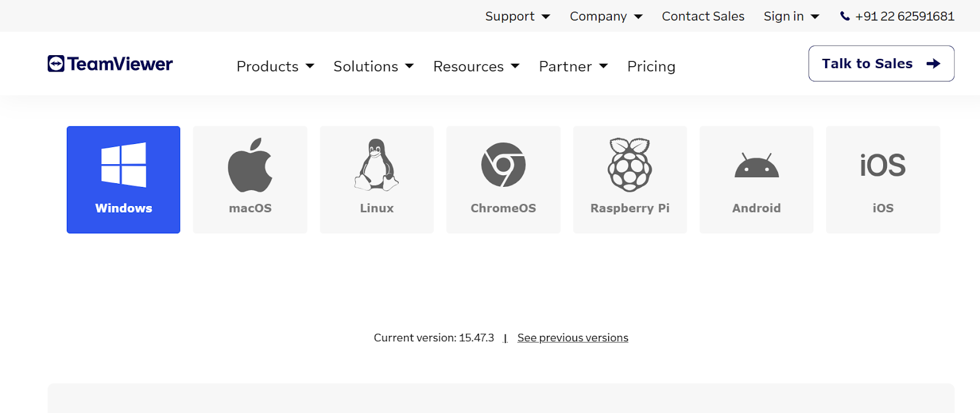The width and height of the screenshot is (980, 413).
Task: Open the Company dropdown
Action: pos(606,17)
